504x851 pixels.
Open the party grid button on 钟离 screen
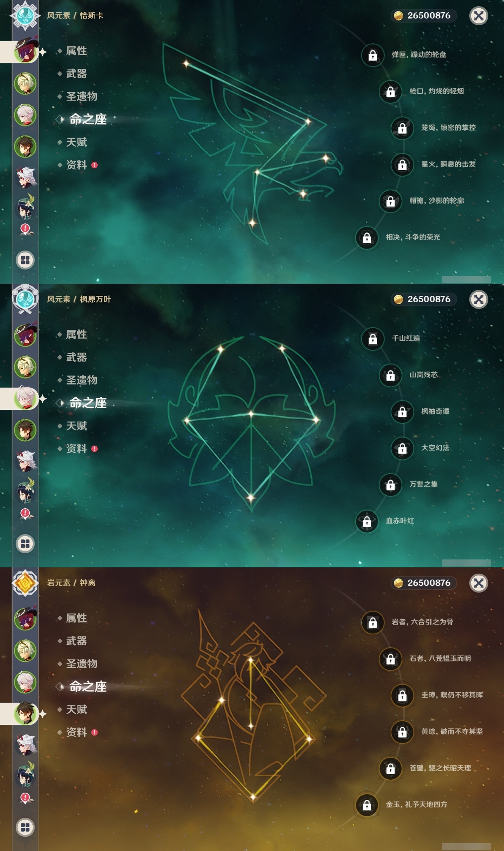pos(25,827)
